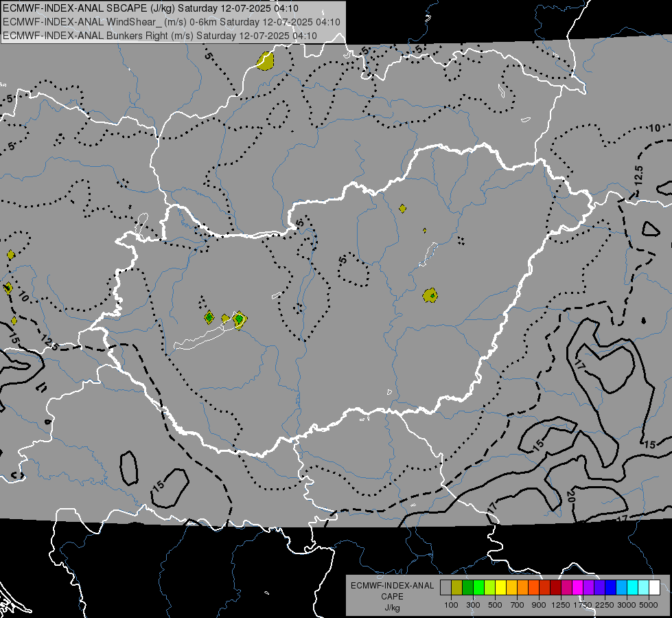Select the pure blue swatch after 2250
The width and height of the screenshot is (672, 618).
pyautogui.click(x=611, y=587)
